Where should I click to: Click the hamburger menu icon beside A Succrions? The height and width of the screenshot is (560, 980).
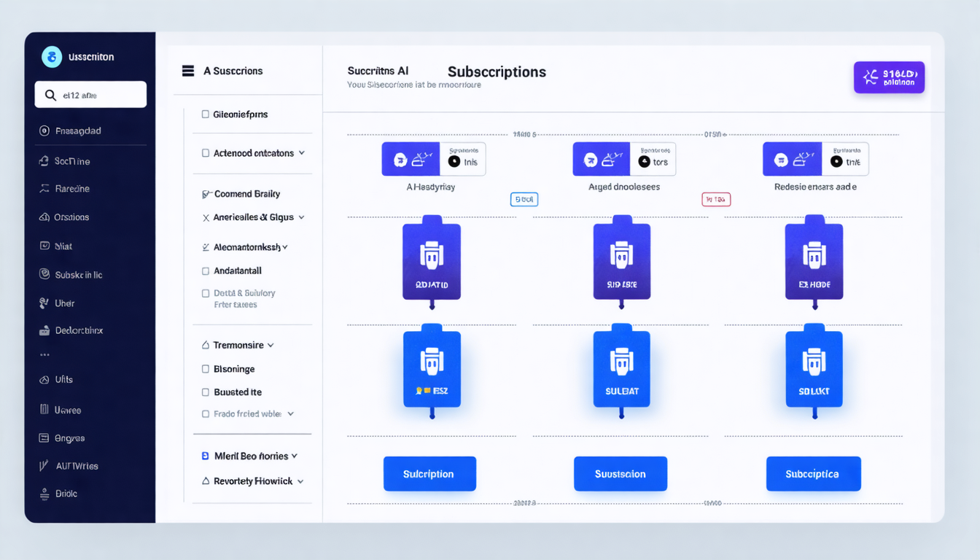click(188, 71)
